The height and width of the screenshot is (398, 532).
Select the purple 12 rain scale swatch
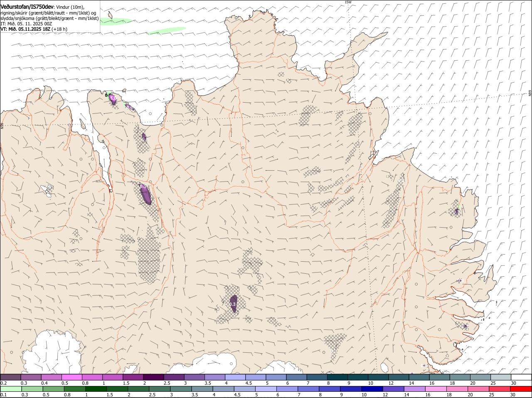click(393, 389)
